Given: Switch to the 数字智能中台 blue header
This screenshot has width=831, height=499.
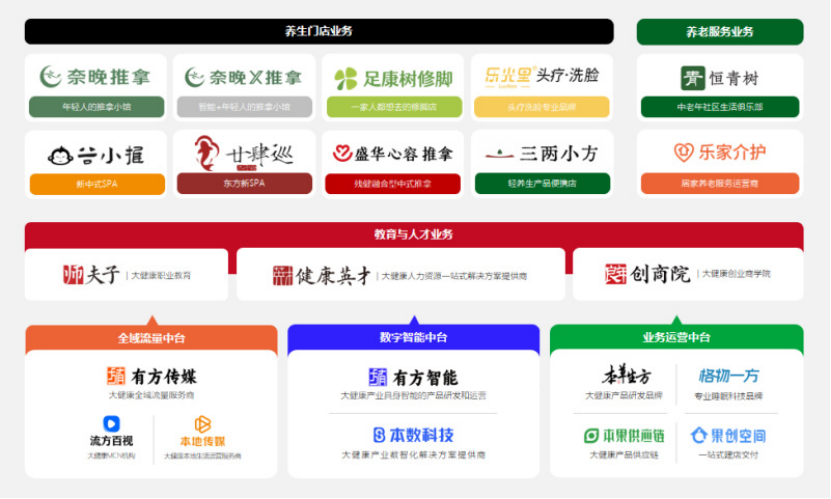Looking at the screenshot, I should click(413, 338).
